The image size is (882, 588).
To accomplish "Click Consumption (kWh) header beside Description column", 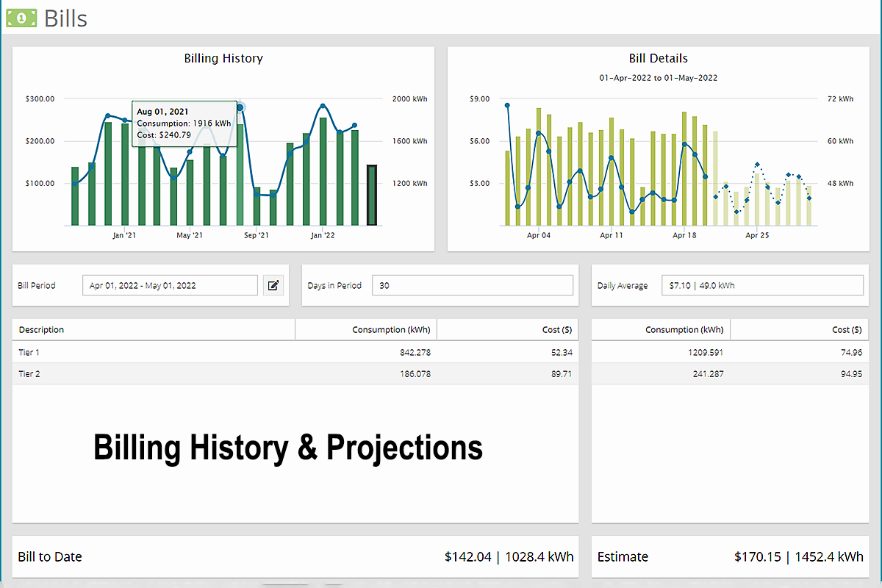I will click(x=365, y=330).
